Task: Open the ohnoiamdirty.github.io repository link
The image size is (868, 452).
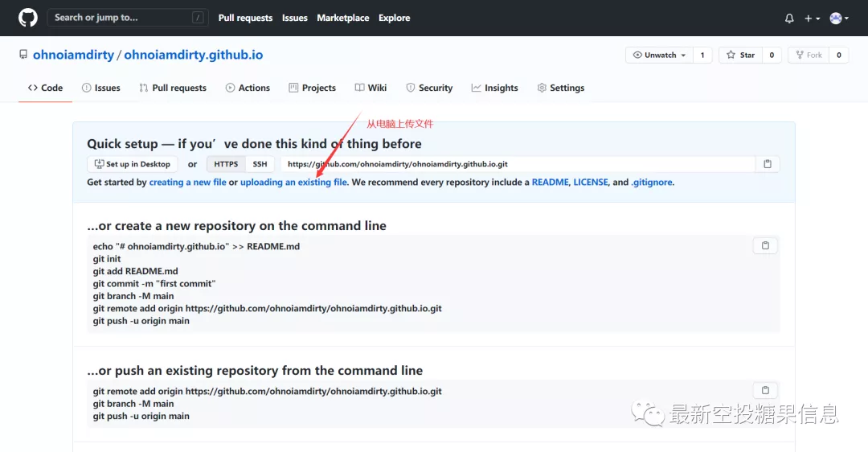Action: [x=193, y=55]
